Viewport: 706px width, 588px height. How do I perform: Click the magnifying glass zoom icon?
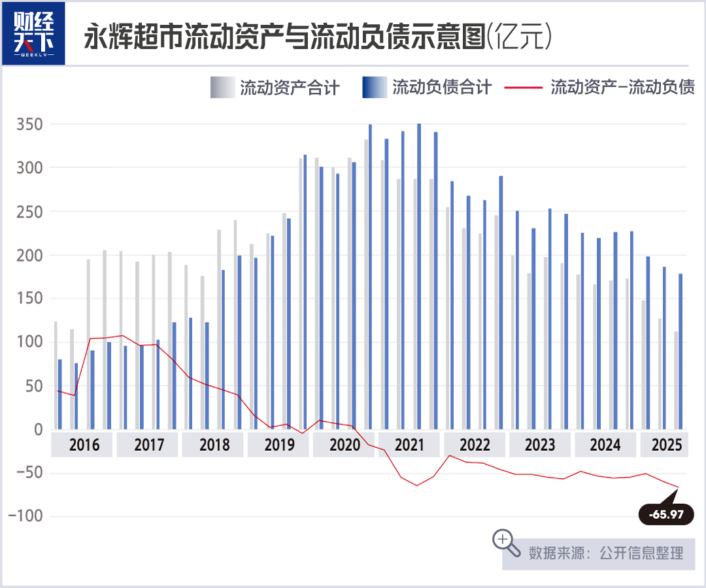tap(506, 543)
